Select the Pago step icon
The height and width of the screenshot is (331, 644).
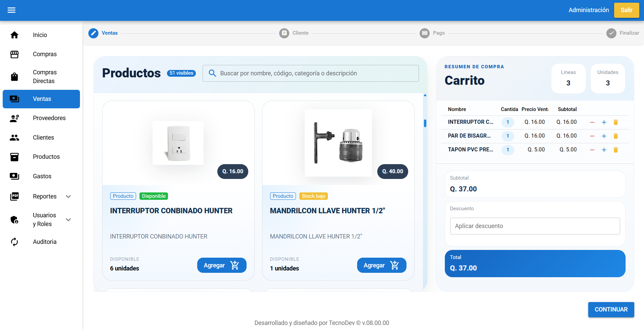point(425,33)
